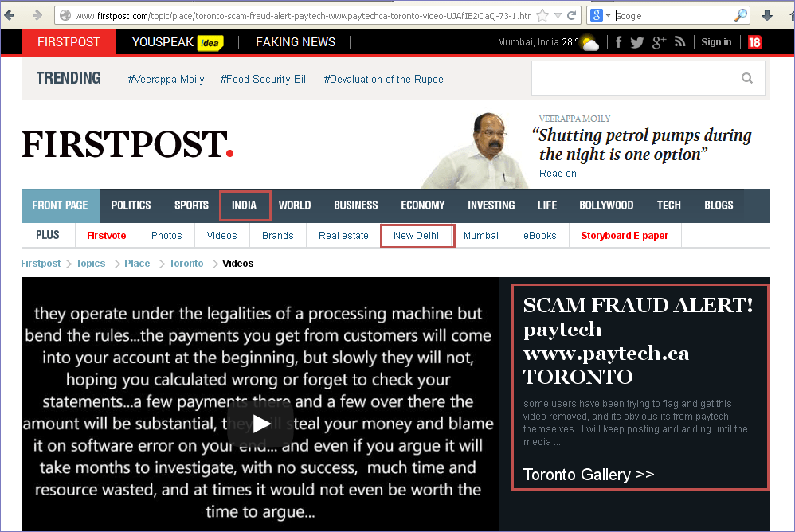The height and width of the screenshot is (532, 795).
Task: Select BLOGS navigation item
Action: tap(719, 205)
